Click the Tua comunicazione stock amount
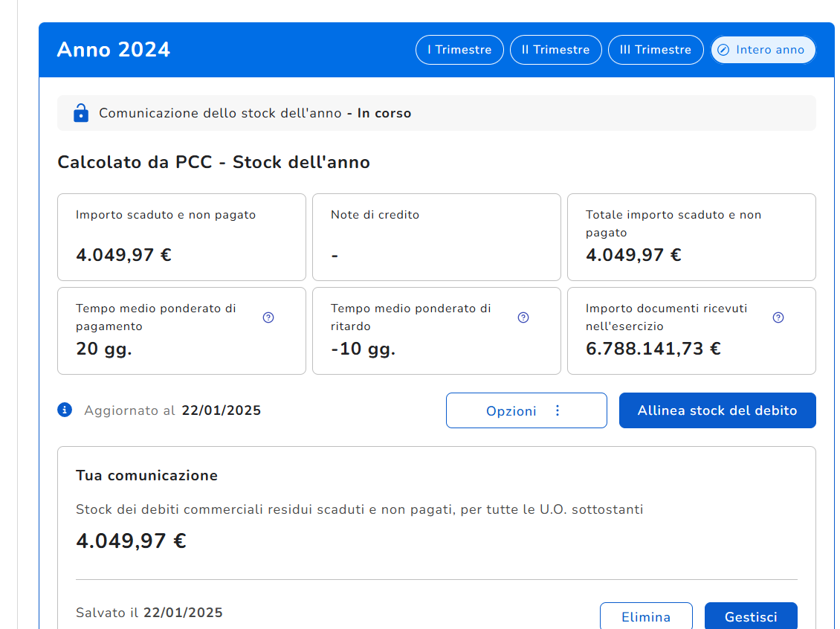This screenshot has height=629, width=840. point(131,541)
